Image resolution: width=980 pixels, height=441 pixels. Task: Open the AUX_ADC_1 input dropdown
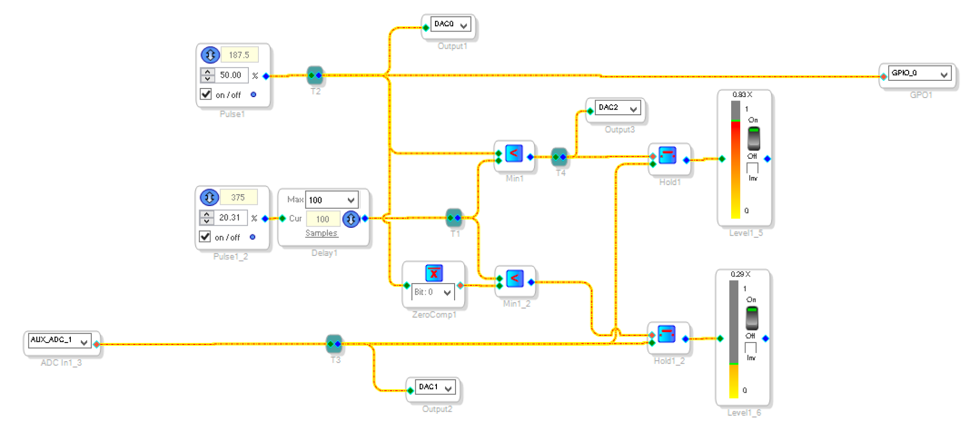coord(60,341)
